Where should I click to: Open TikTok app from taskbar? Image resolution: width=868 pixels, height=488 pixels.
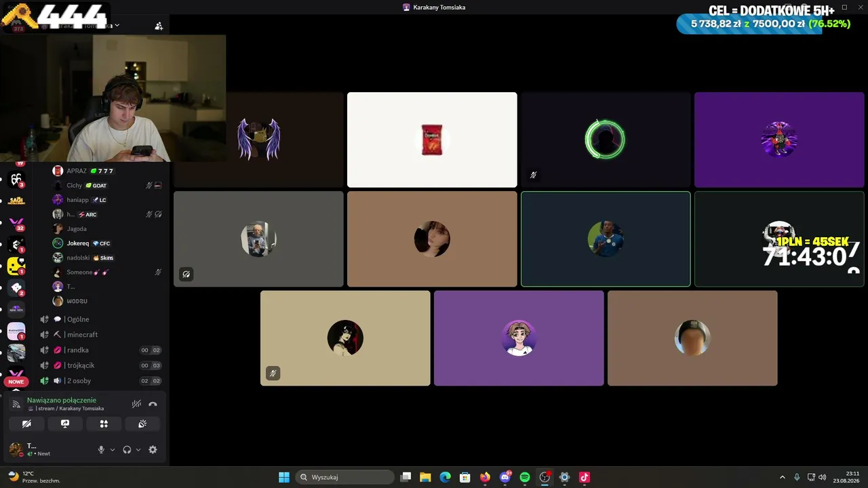point(585,477)
